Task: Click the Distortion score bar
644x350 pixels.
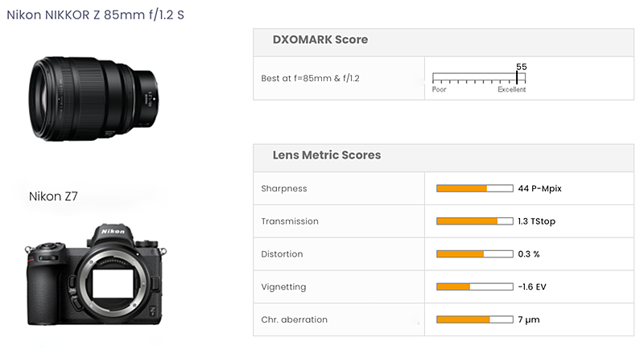Action: [474, 254]
